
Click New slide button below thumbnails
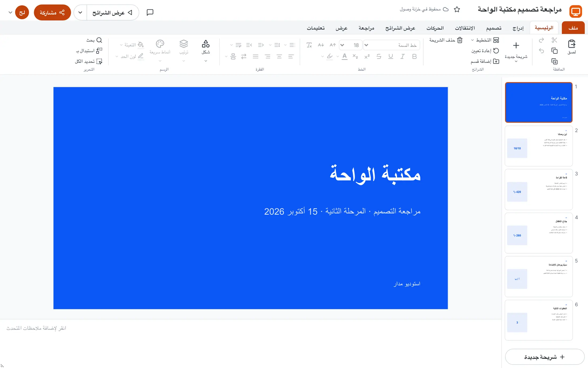pyautogui.click(x=544, y=357)
